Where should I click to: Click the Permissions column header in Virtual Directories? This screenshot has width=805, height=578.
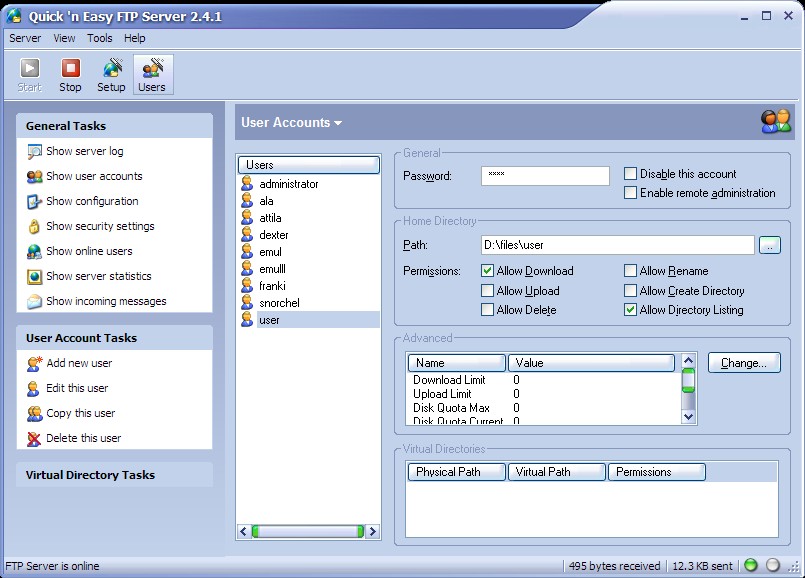click(657, 472)
